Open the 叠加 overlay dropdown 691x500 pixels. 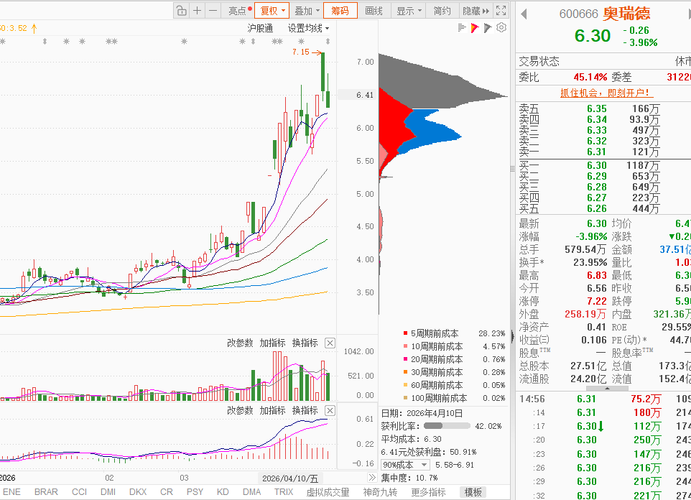(x=306, y=11)
